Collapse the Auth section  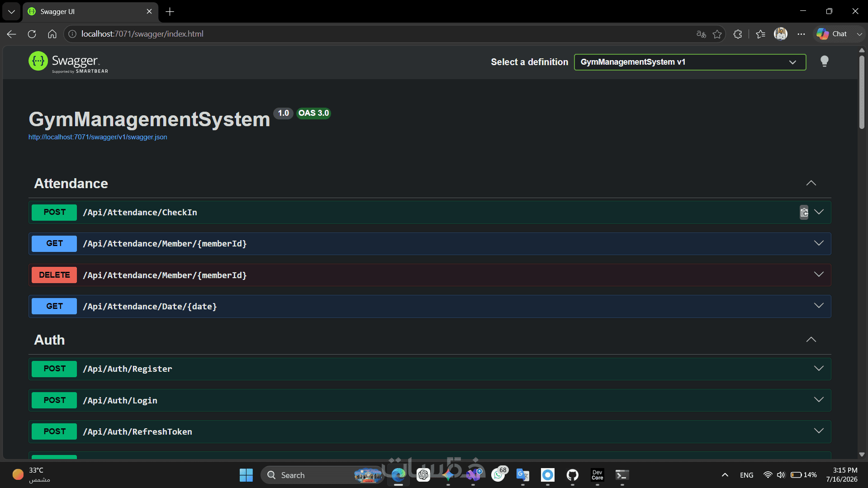[x=811, y=340]
